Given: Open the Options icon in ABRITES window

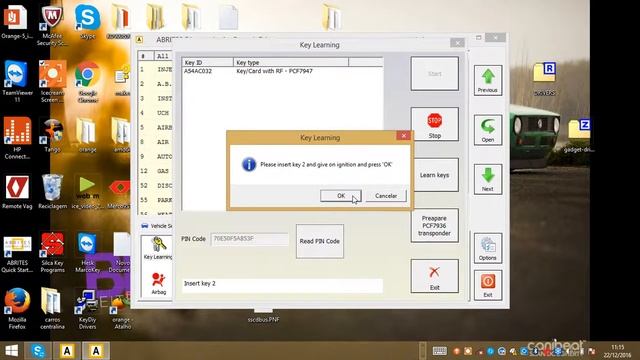Looking at the screenshot, I should coord(488,249).
